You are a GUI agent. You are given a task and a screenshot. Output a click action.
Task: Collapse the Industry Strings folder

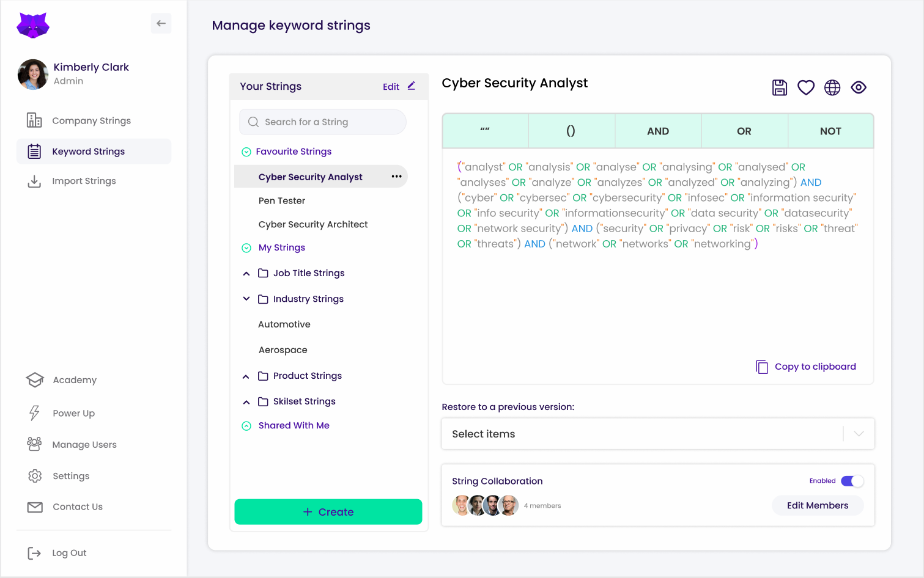tap(246, 299)
